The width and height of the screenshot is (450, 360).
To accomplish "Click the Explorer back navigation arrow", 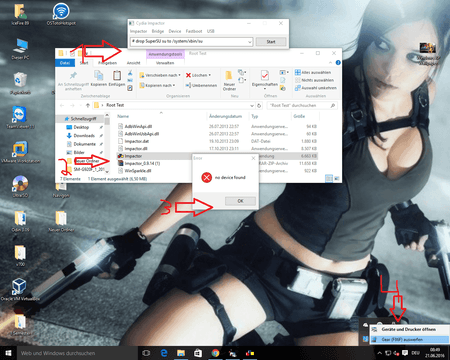I will pyautogui.click(x=62, y=105).
